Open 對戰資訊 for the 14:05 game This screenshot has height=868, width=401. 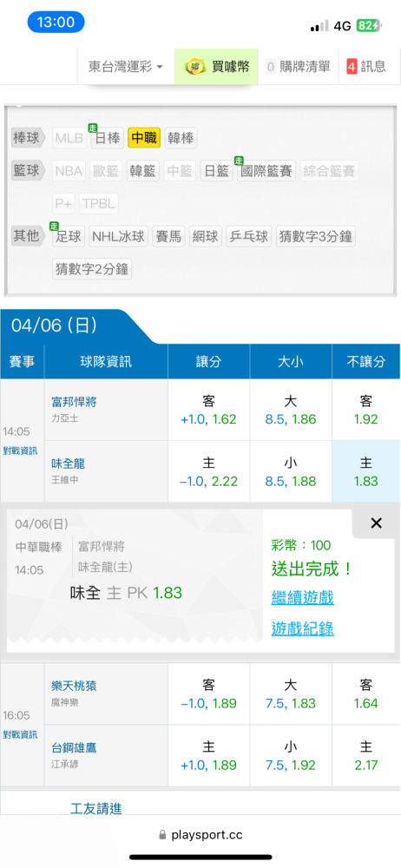(21, 451)
